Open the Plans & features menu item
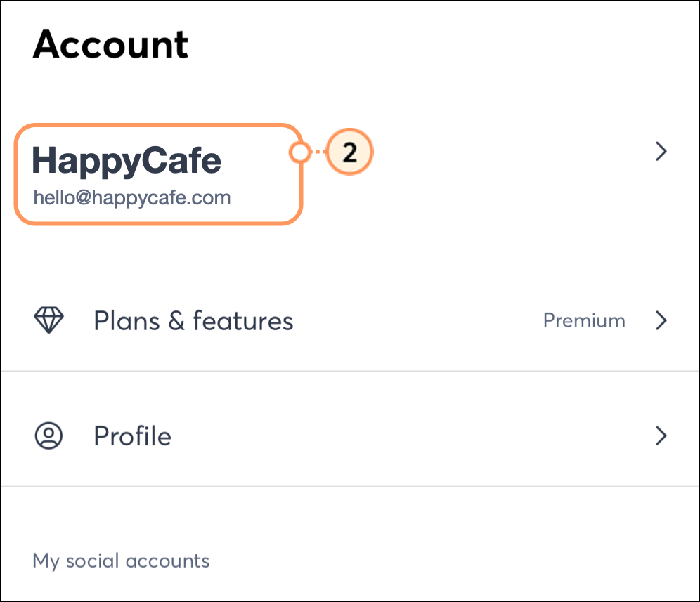700x602 pixels. pos(193,321)
